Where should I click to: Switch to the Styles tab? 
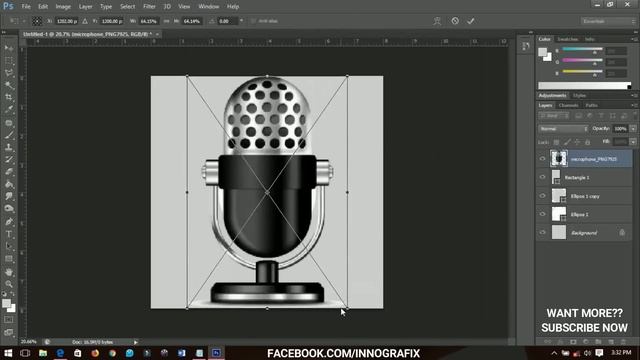coord(579,96)
